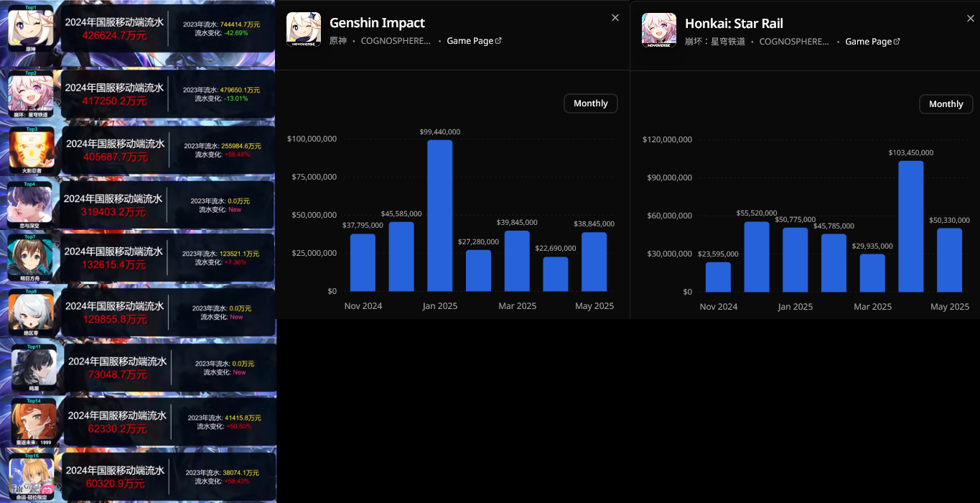Click the $37,795,000 bar in Genshin chart
The width and height of the screenshot is (980, 503).
(363, 263)
